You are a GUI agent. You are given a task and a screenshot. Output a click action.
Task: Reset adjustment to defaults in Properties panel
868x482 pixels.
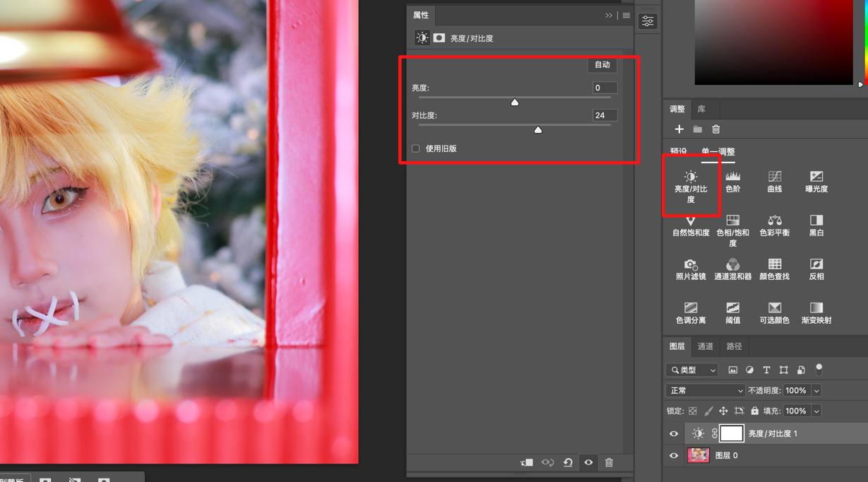568,462
